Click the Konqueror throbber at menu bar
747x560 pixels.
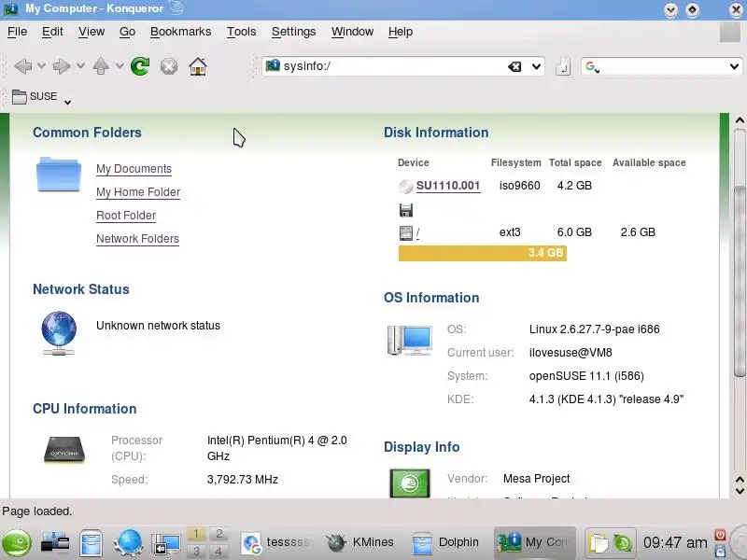pos(729,33)
